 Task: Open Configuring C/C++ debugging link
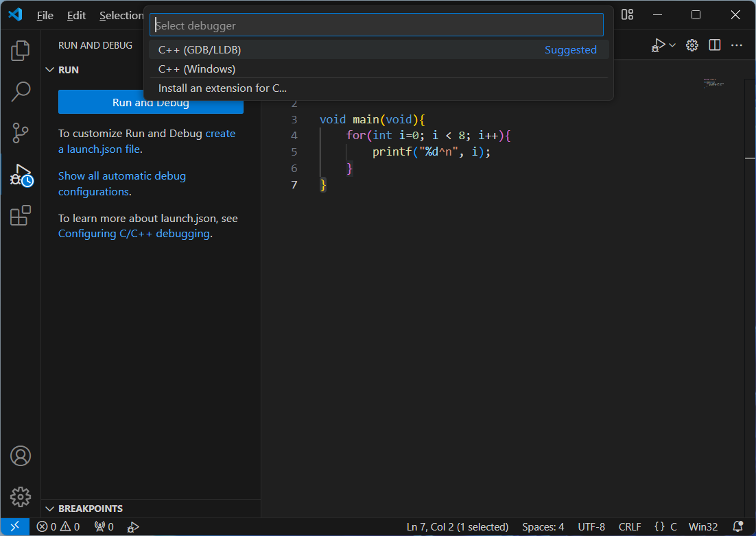pyautogui.click(x=134, y=234)
